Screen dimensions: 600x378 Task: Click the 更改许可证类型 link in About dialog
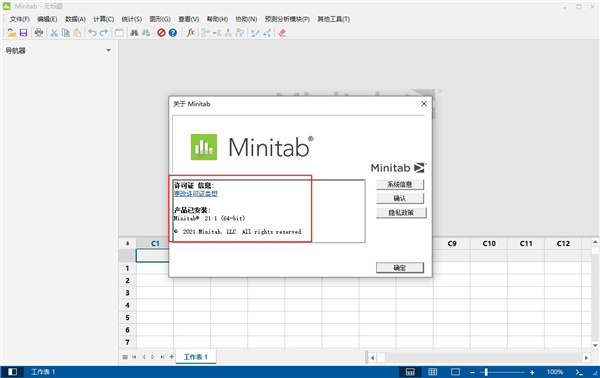click(x=196, y=194)
